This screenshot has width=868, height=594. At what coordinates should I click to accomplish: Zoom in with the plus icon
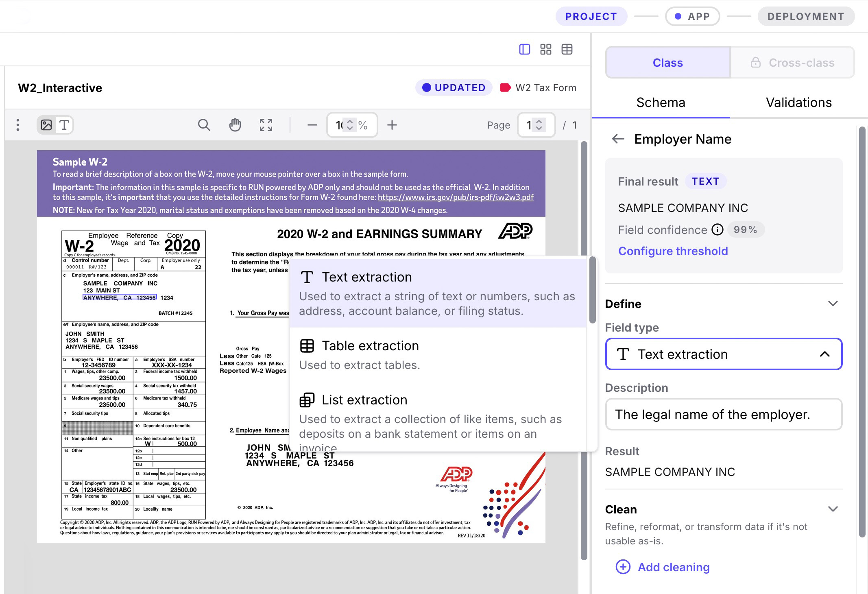click(x=392, y=125)
